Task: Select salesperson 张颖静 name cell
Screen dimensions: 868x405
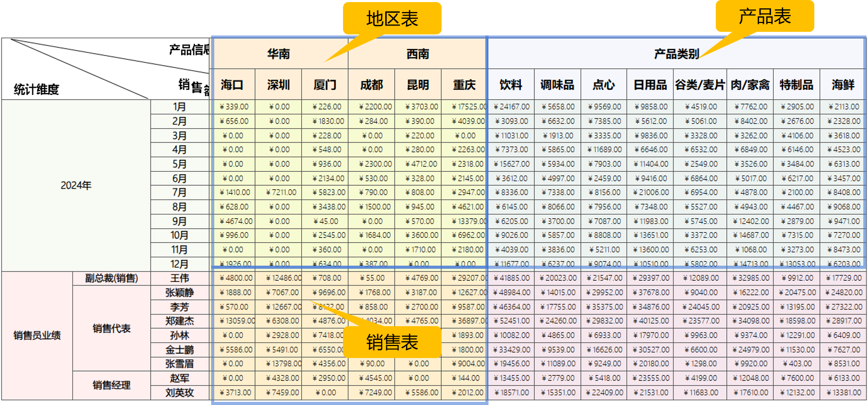Action: click(179, 292)
